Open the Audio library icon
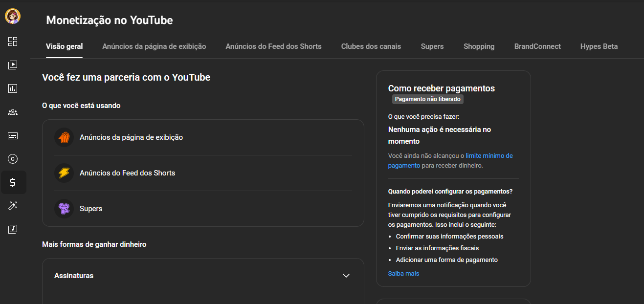644x304 pixels. [x=13, y=229]
